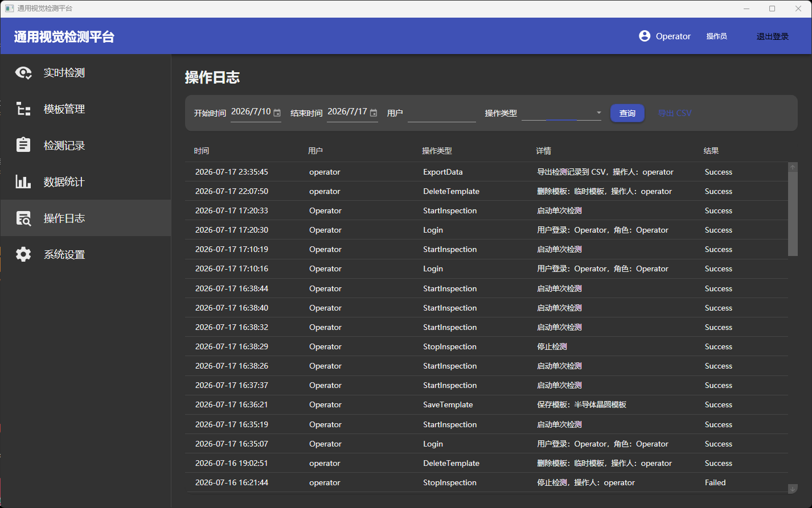This screenshot has width=812, height=508.
Task: Open 系统设置 from the sidebar
Action: [86, 254]
